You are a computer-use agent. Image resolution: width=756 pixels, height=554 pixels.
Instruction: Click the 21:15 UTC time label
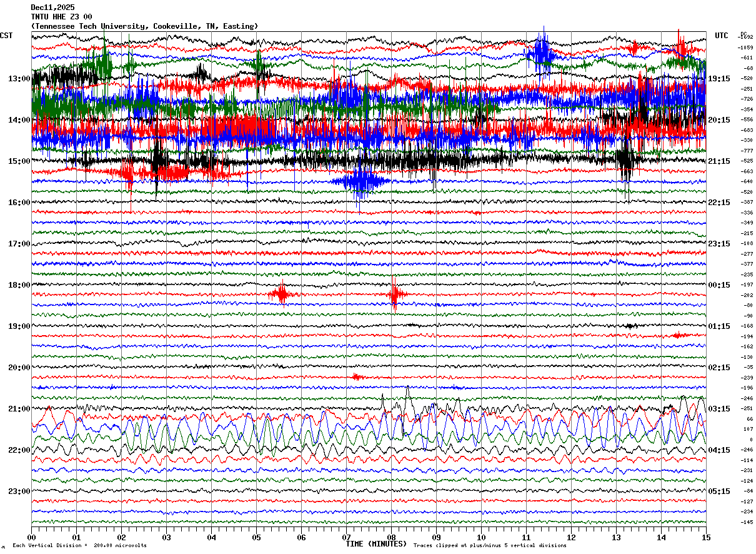coord(719,161)
